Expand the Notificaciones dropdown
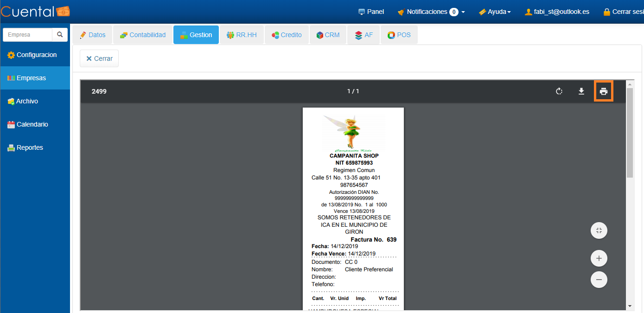 [x=431, y=12]
